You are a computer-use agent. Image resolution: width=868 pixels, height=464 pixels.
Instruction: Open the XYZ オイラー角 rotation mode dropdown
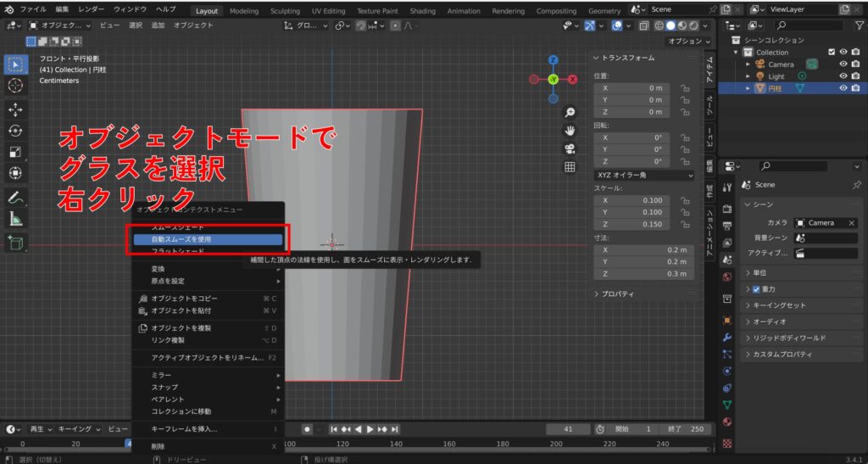(x=643, y=174)
